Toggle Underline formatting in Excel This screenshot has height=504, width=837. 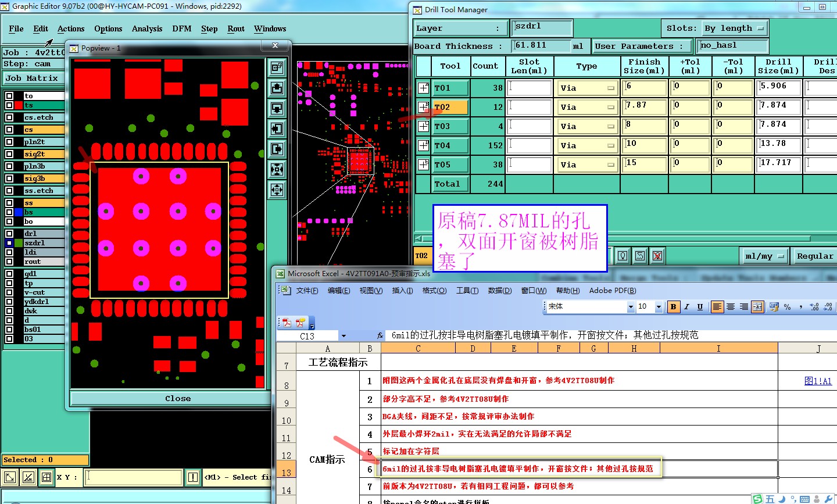click(x=700, y=307)
